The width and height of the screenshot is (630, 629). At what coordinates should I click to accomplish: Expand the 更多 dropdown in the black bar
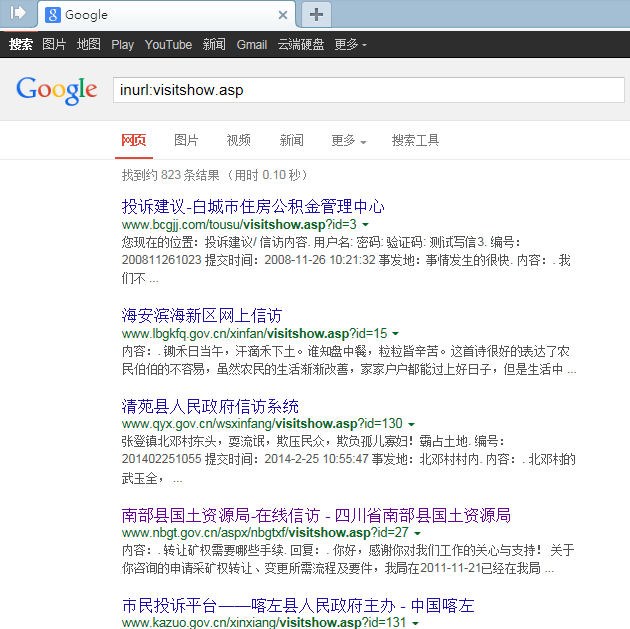pos(351,44)
